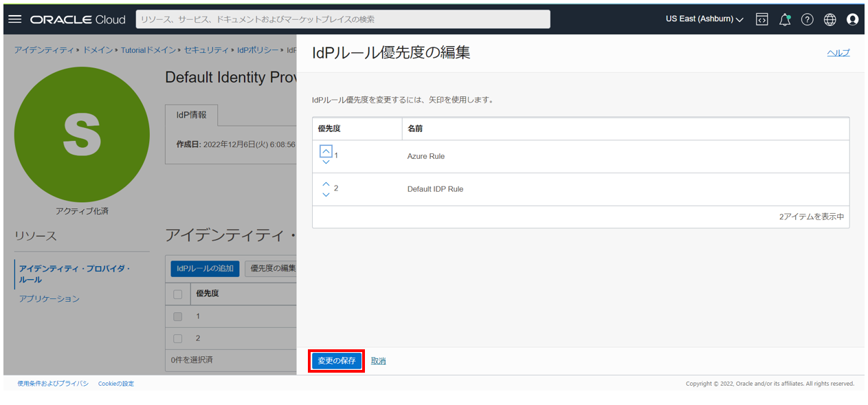This screenshot has height=405, width=868.
Task: Open the notifications bell
Action: pos(784,19)
